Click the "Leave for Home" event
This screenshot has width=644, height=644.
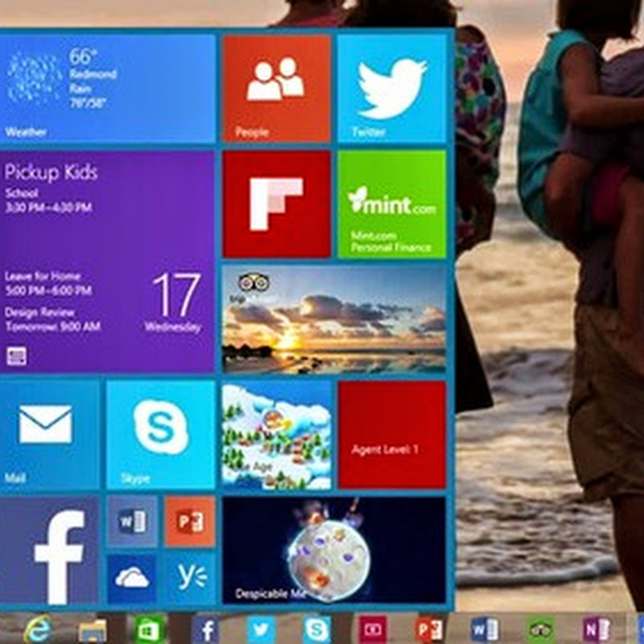coord(43,276)
